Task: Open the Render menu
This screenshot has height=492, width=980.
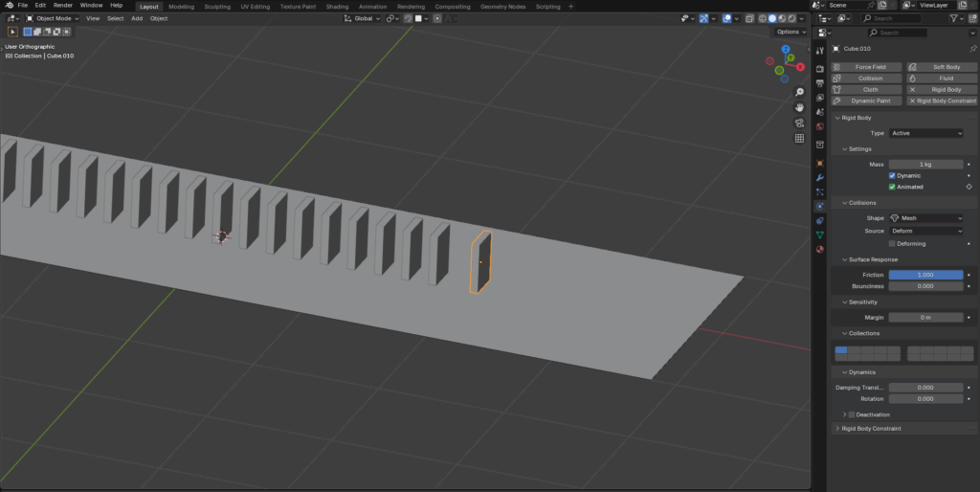Action: tap(62, 5)
